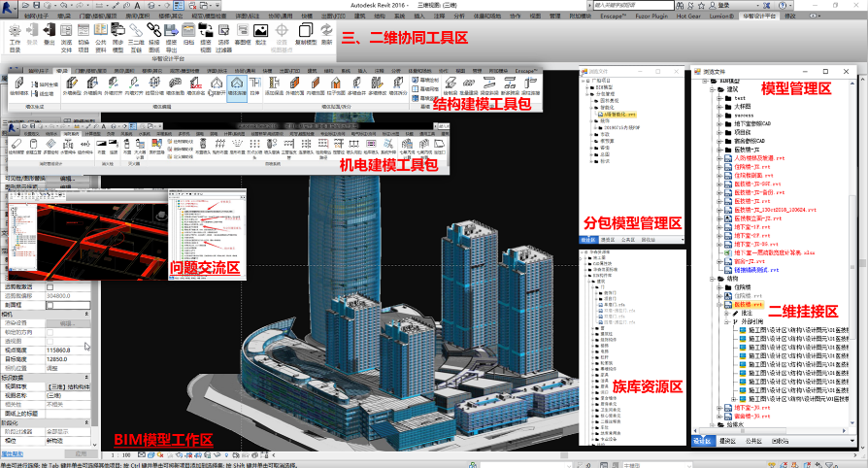Click the 提资视图 folders icon
This screenshot has height=468, width=868.
[x=206, y=31]
